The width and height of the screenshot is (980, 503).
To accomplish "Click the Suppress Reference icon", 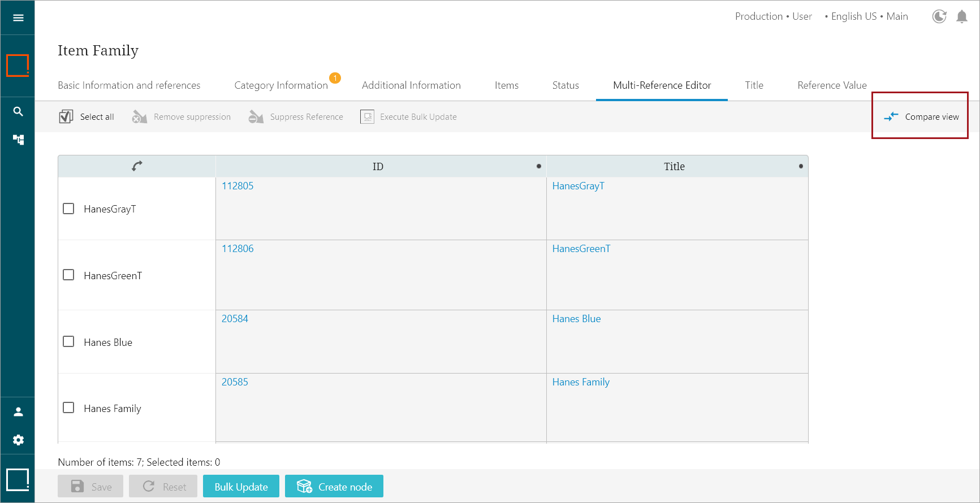I will (x=256, y=116).
